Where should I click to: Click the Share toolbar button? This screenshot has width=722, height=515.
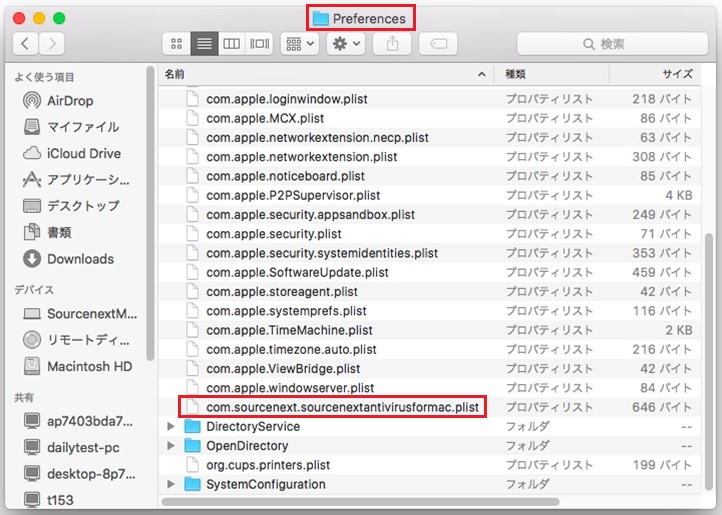(x=392, y=44)
